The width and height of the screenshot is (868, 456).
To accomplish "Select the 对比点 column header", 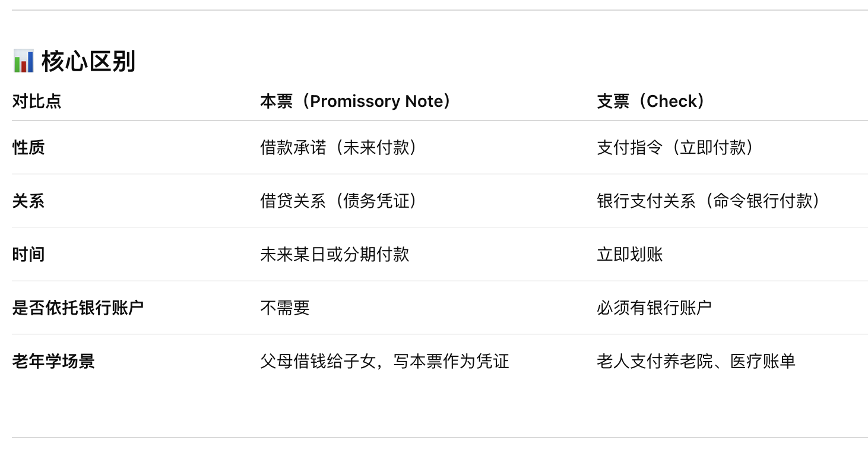I will point(37,102).
